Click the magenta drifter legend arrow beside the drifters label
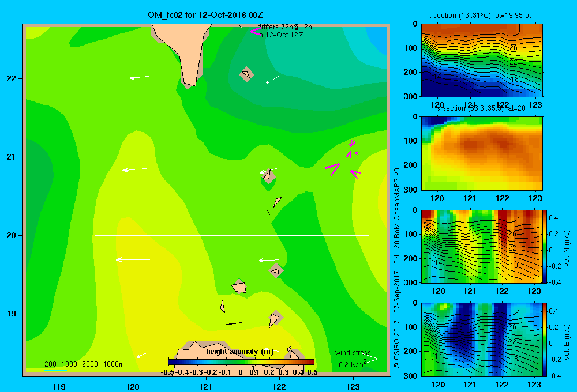This screenshot has height=392, width=577. pos(255,31)
